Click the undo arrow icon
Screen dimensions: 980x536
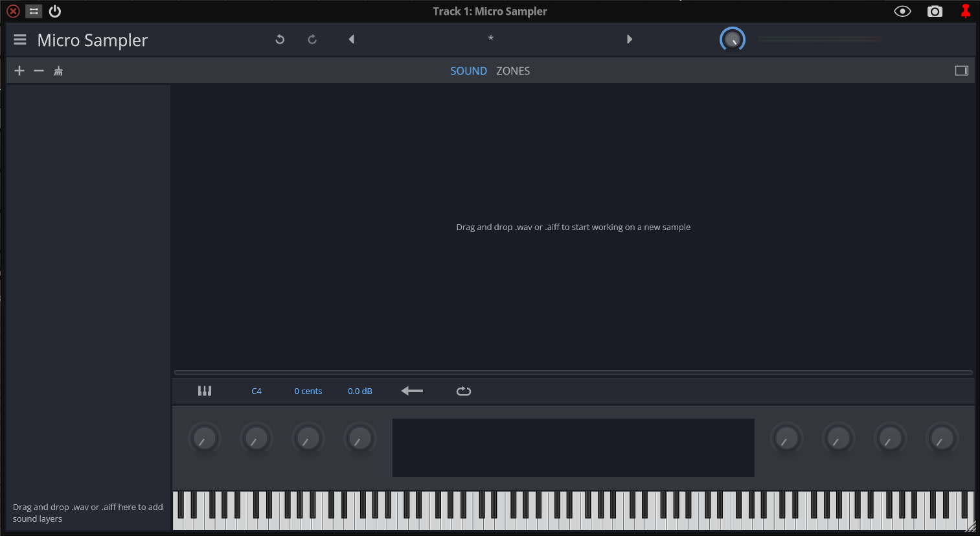[280, 40]
